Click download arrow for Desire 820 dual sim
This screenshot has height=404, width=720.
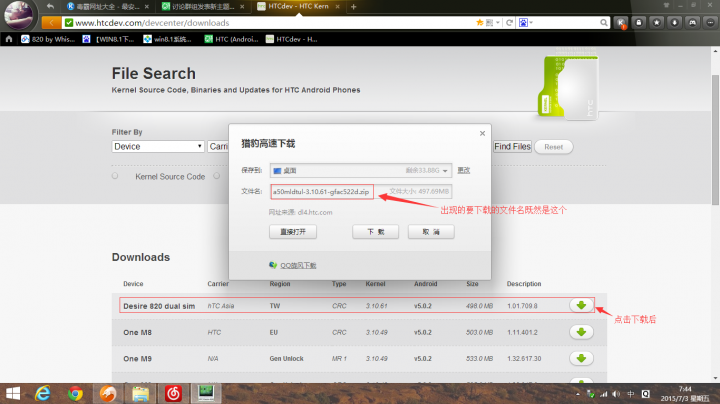tap(581, 305)
